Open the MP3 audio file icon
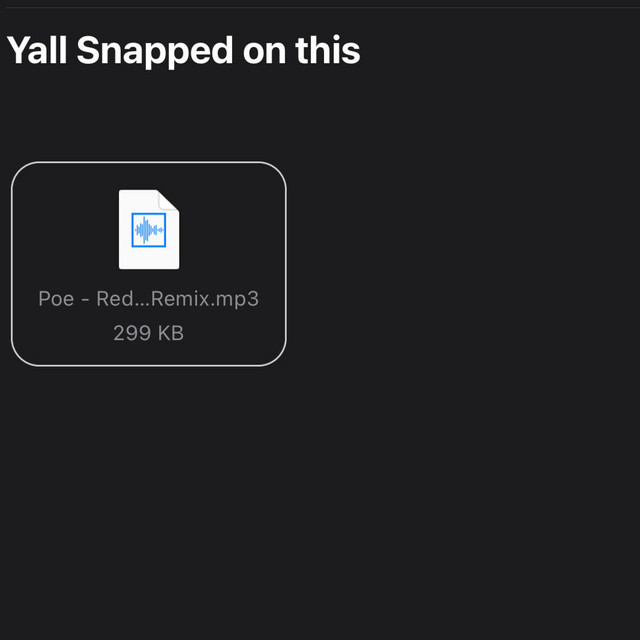This screenshot has height=640, width=640. pos(149,229)
